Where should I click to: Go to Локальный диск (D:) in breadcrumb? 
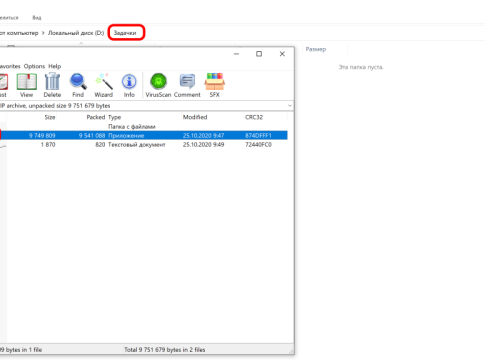[76, 33]
